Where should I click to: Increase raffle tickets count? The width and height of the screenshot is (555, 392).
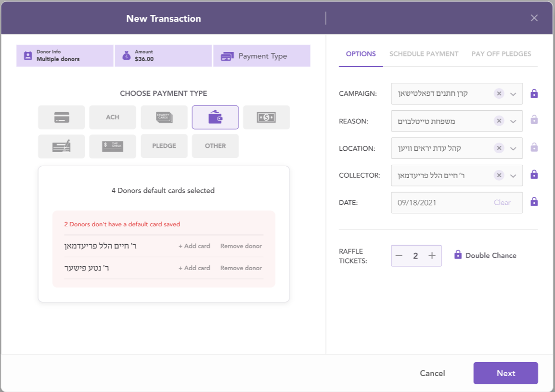[432, 256]
